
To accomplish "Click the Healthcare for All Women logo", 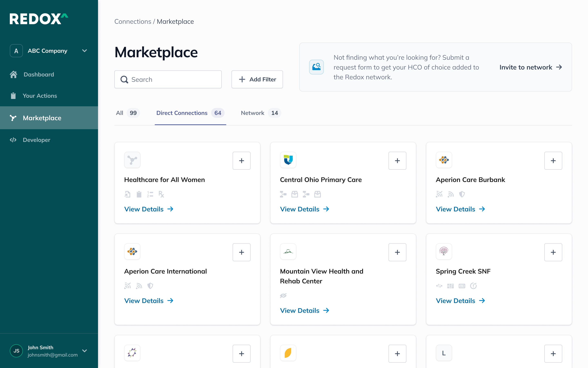I will (132, 160).
